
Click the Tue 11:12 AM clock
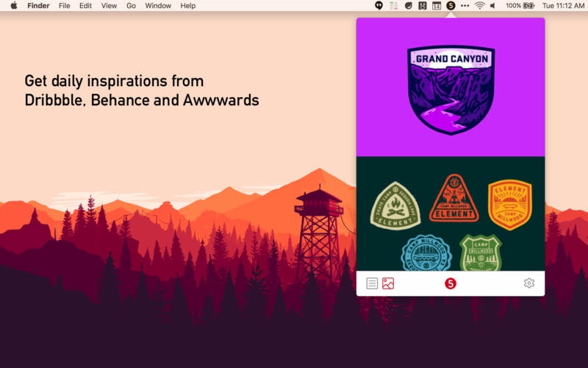pos(563,6)
